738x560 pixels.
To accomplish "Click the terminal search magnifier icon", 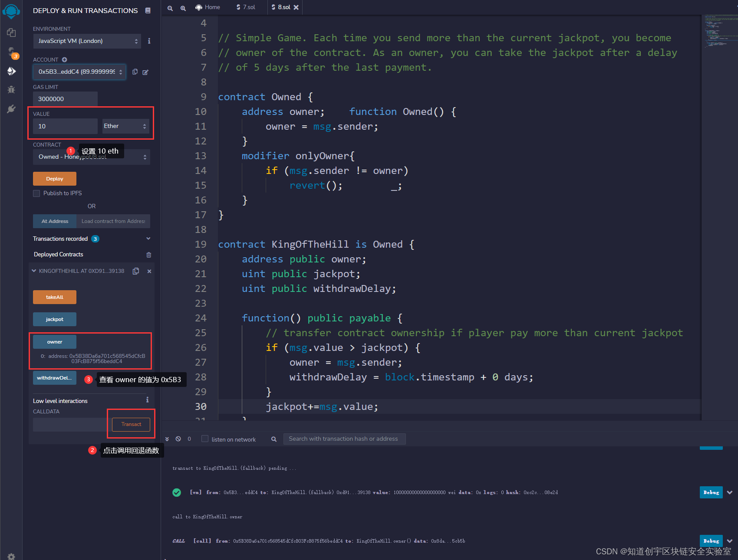I will pos(274,439).
